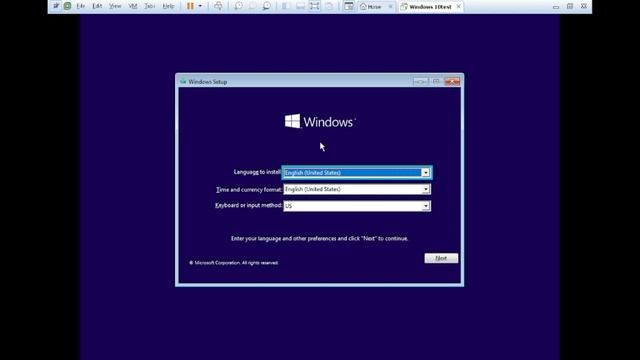Screen dimensions: 640x360
Task: Close the VMware window
Action: (584, 7)
